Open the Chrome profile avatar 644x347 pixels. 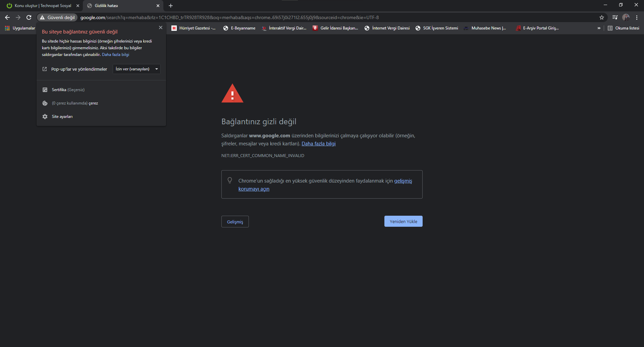[626, 17]
